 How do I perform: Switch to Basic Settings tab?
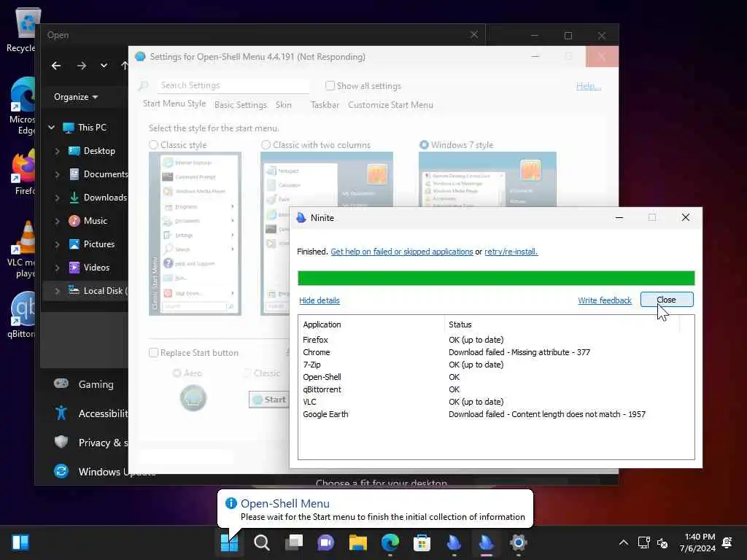241,105
